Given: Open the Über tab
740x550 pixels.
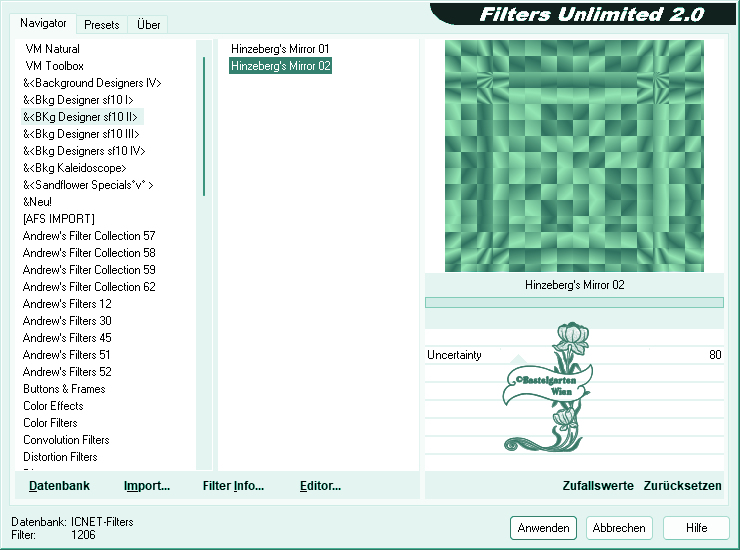Looking at the screenshot, I should tap(148, 25).
